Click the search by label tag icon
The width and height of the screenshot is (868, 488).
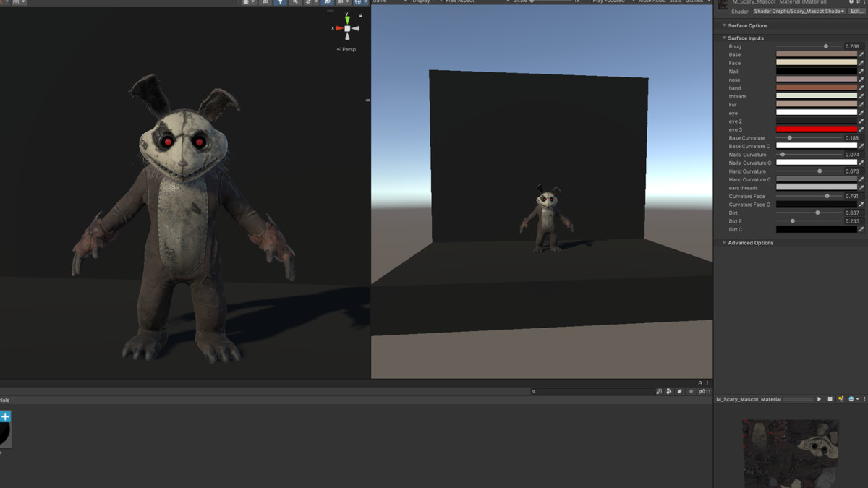point(679,392)
